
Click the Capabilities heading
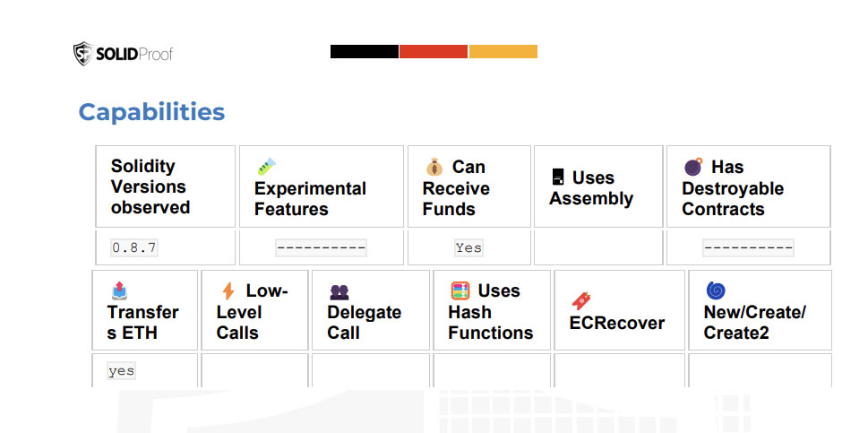click(151, 112)
